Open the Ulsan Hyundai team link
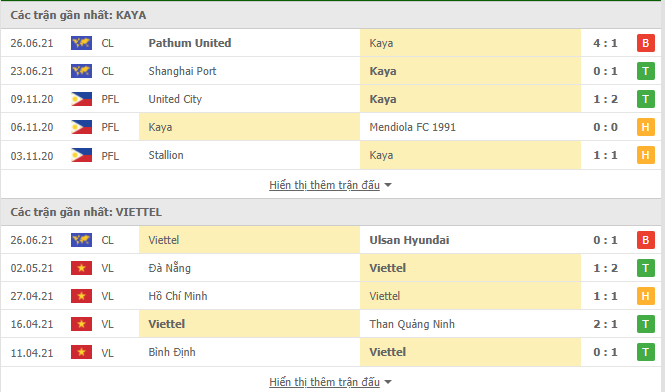665x392 pixels. point(409,240)
